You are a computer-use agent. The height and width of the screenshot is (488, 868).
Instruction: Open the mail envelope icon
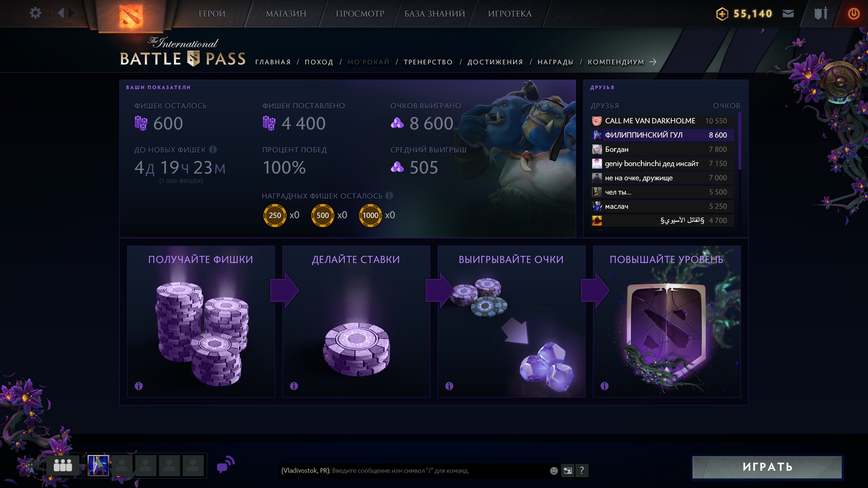pos(788,14)
